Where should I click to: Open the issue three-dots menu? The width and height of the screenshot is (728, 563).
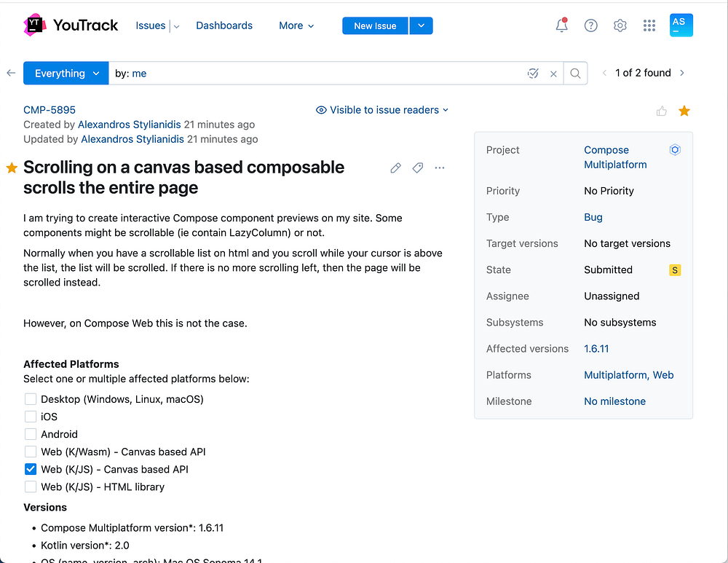[x=440, y=168]
